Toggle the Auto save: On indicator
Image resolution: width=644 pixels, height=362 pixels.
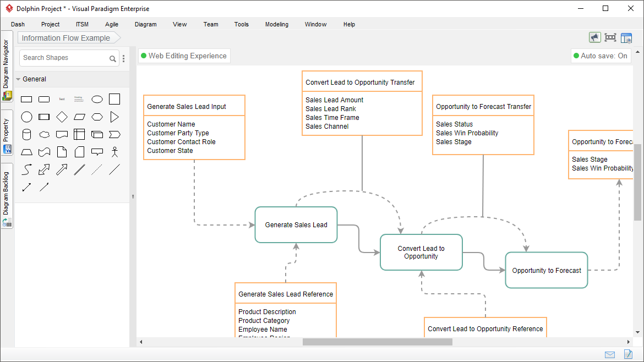(x=601, y=56)
